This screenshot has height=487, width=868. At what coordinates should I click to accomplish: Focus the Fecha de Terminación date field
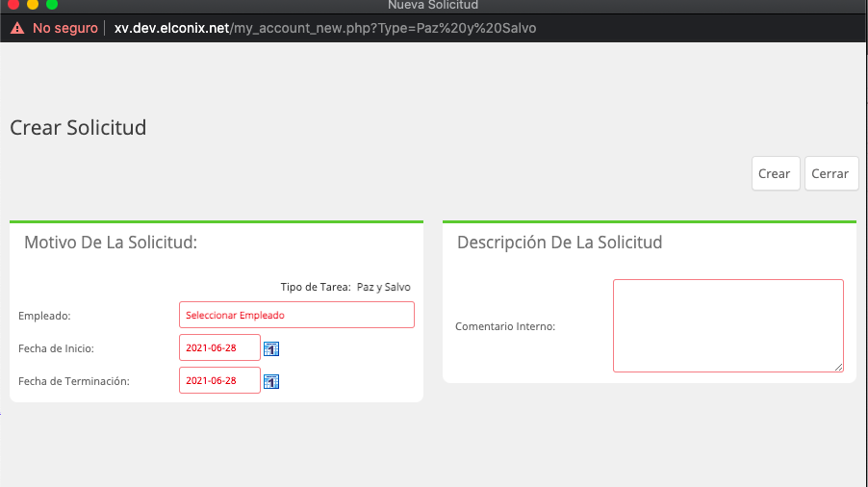point(219,380)
